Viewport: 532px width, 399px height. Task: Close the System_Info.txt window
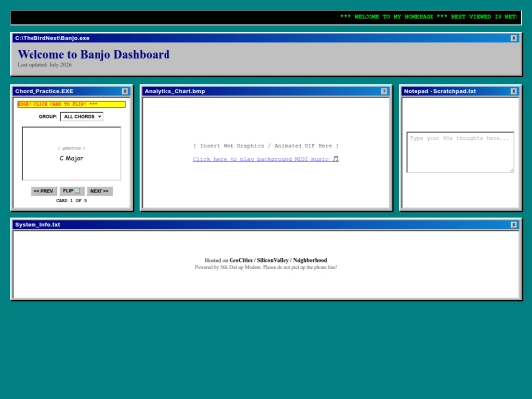point(514,225)
